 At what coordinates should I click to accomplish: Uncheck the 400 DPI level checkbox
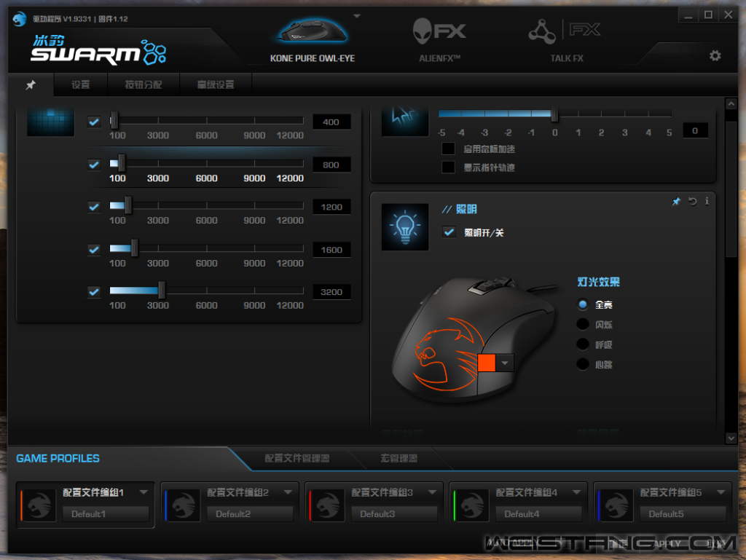94,122
